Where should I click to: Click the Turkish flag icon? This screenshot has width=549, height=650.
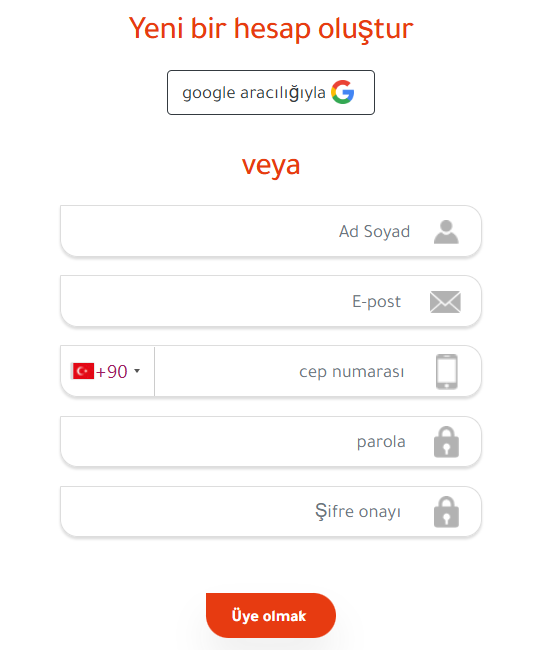click(x=83, y=371)
